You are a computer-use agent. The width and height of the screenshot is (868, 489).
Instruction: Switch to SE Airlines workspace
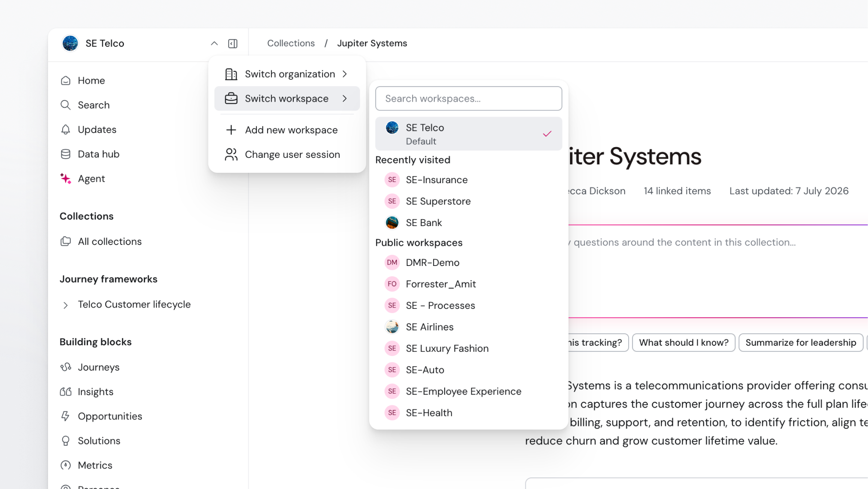pos(469,327)
